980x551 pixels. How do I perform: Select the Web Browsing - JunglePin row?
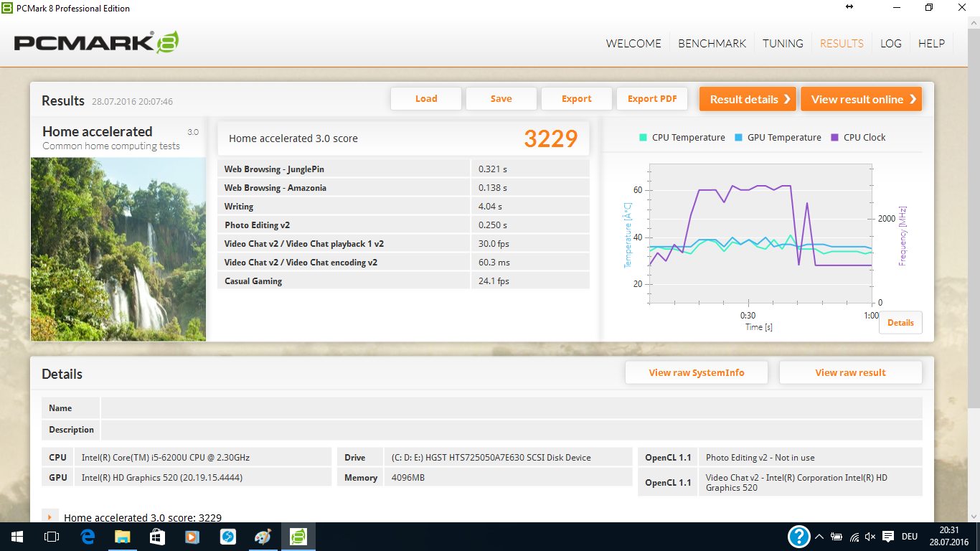coord(403,169)
